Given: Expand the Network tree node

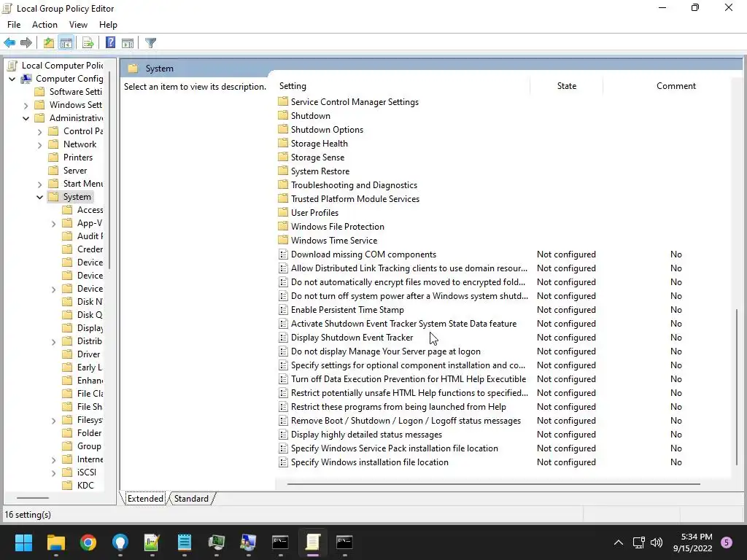Looking at the screenshot, I should point(39,145).
